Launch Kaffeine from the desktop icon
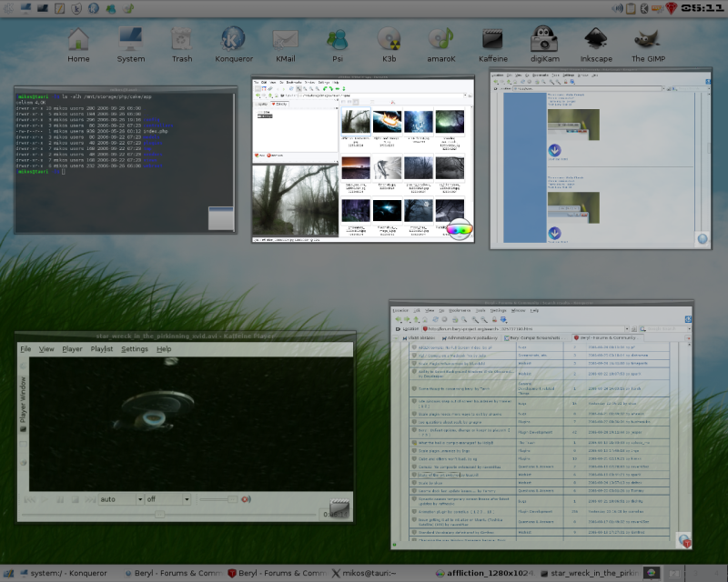The image size is (728, 582). coord(492,45)
